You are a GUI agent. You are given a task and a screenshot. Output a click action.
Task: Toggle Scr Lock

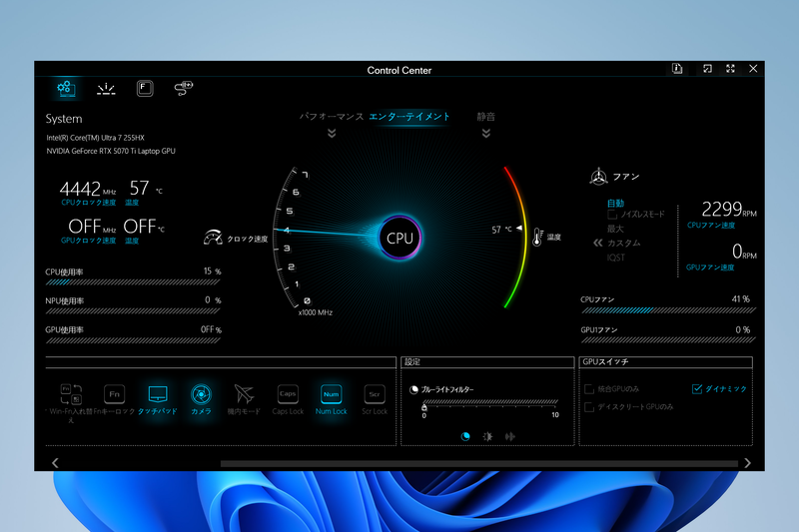(375, 394)
